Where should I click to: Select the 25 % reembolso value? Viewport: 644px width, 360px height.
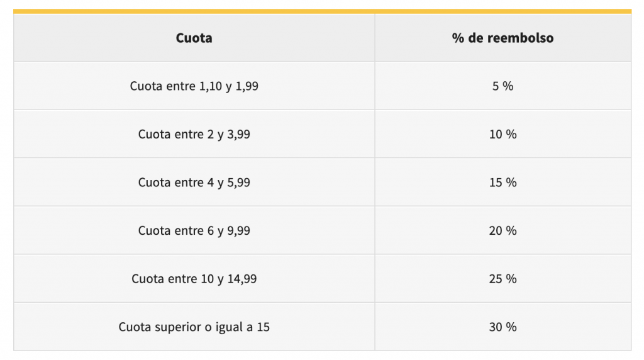[502, 279]
